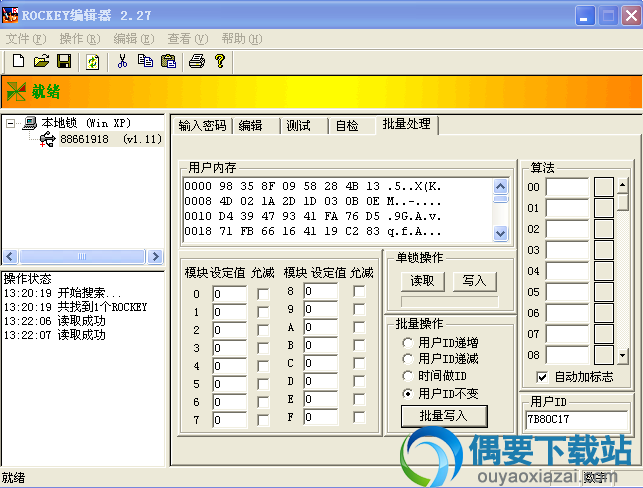
Task: Click the ROCKEY application icon in title bar
Action: pos(10,15)
